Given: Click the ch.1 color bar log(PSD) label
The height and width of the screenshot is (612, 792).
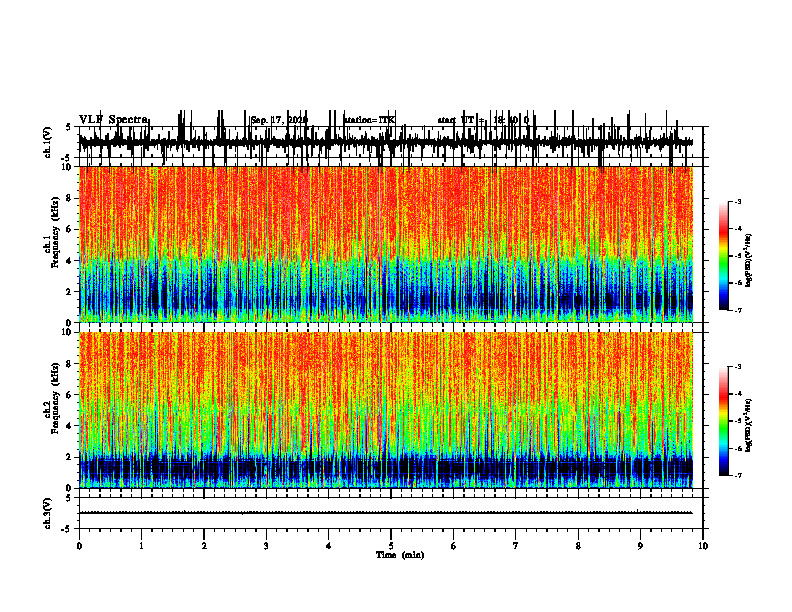Looking at the screenshot, I should pyautogui.click(x=748, y=260).
